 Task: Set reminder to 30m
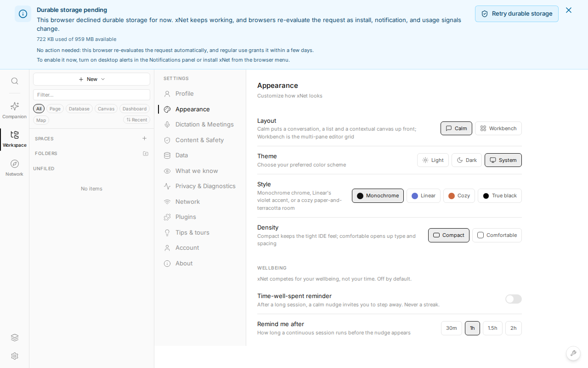click(452, 328)
